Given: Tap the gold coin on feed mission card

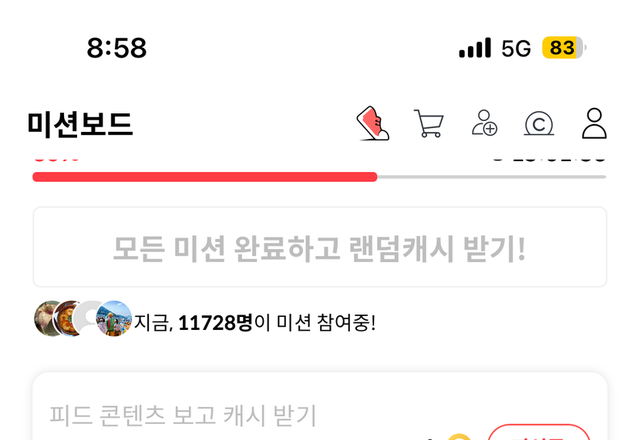Looking at the screenshot, I should pos(459,437).
